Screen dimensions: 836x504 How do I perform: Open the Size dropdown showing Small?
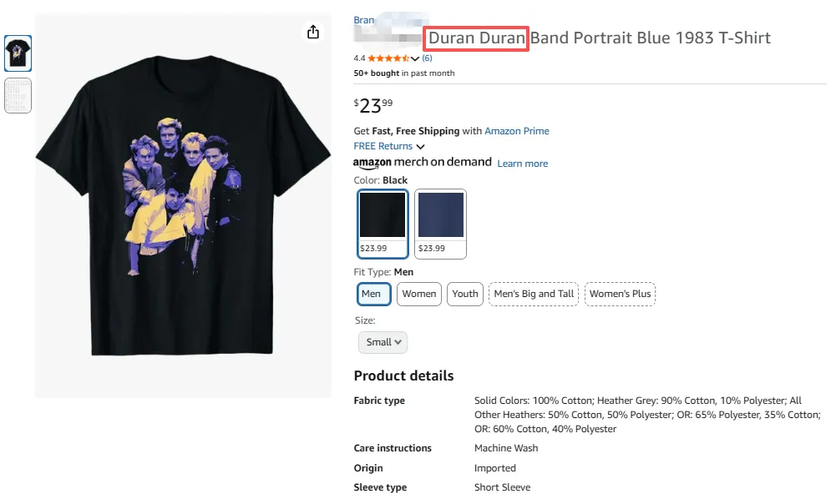click(x=383, y=342)
